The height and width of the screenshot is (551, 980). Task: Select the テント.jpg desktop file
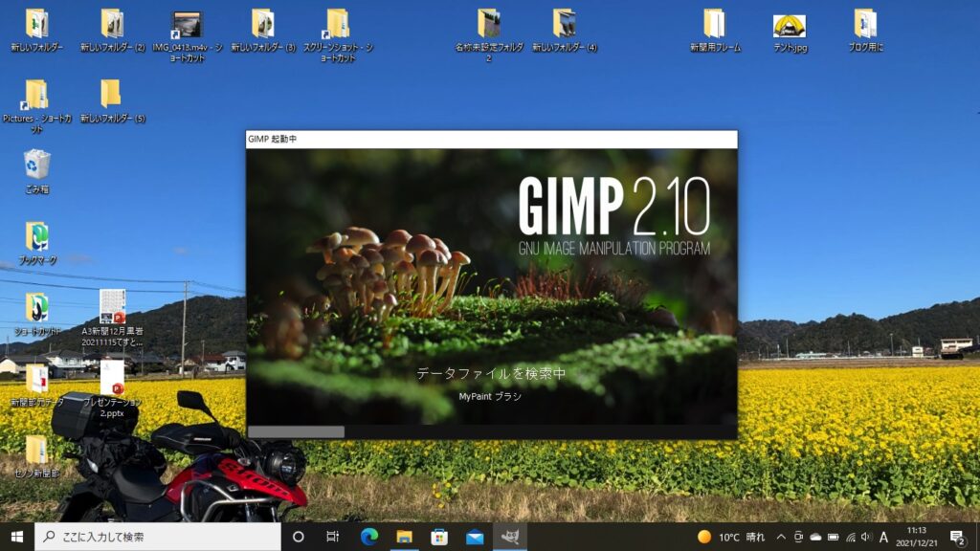pos(790,27)
